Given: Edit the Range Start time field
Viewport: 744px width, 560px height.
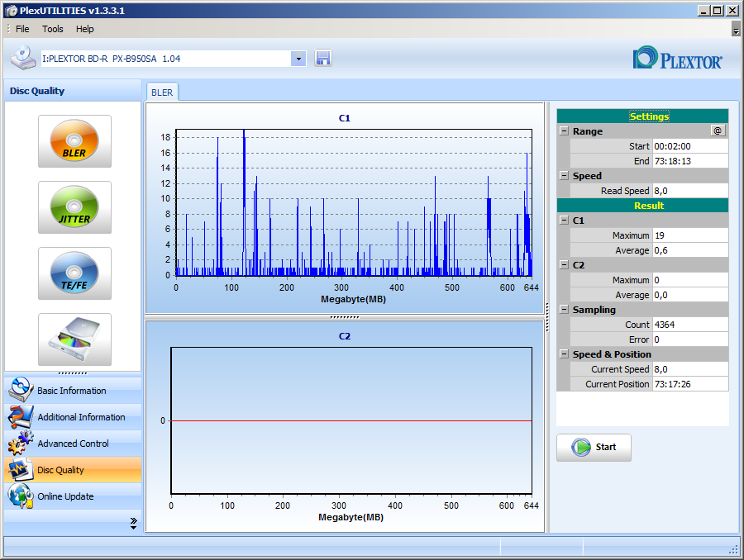Looking at the screenshot, I should 690,146.
